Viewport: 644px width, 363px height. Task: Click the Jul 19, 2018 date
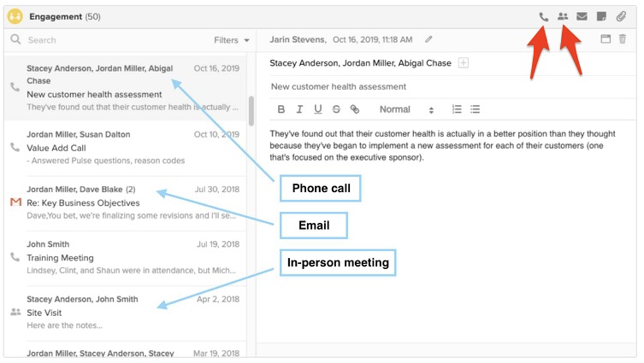coord(218,244)
